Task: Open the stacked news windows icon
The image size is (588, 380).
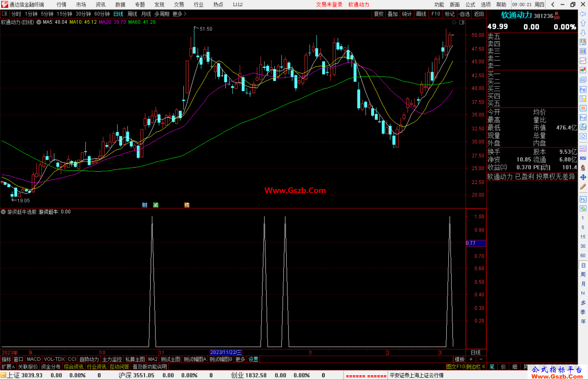Action: (x=583, y=80)
